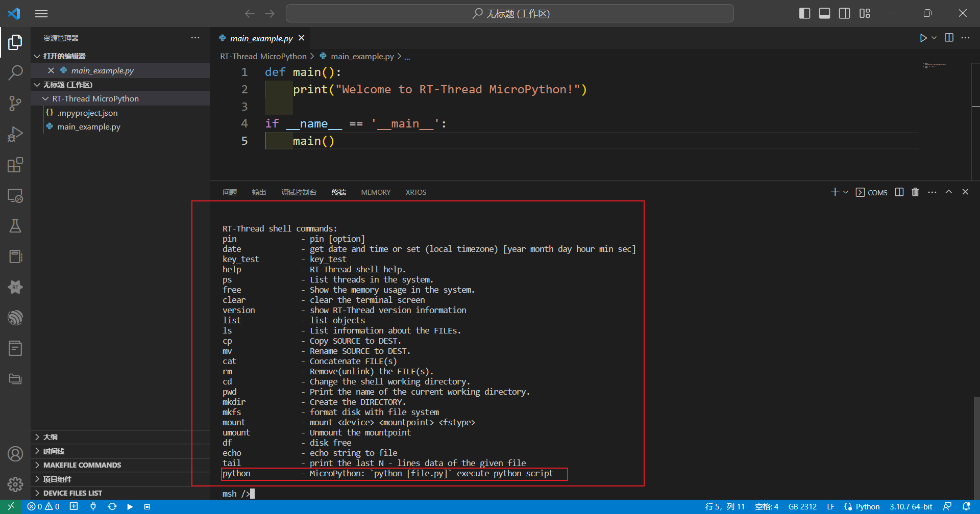Open the folder icon view in activity bar
This screenshot has height=514, width=980.
pos(15,379)
